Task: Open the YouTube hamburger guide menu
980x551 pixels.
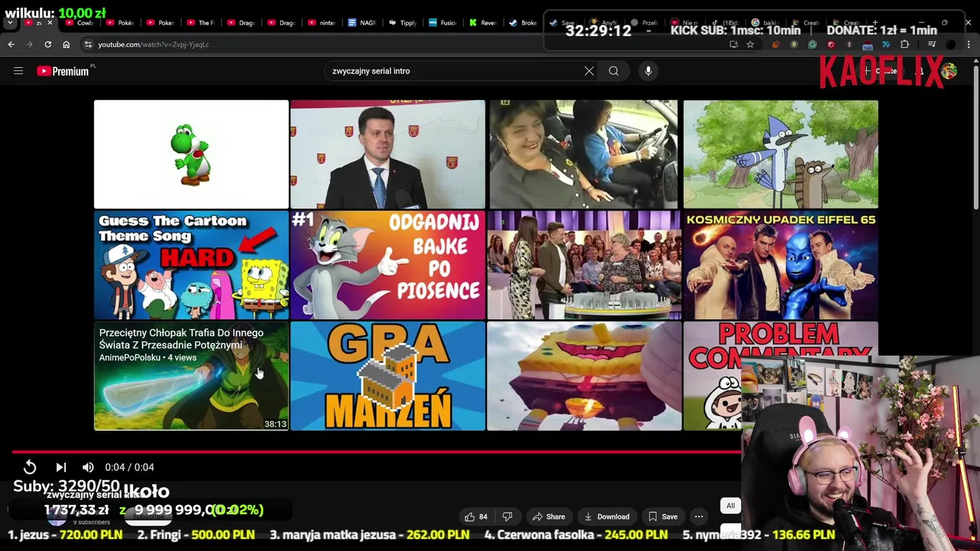Action: [18, 71]
